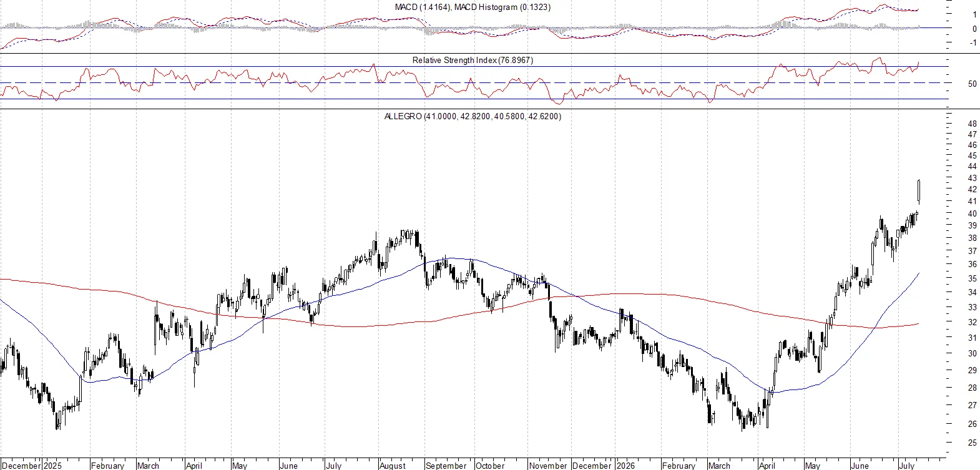Select the November label on time axis

[x=547, y=466]
